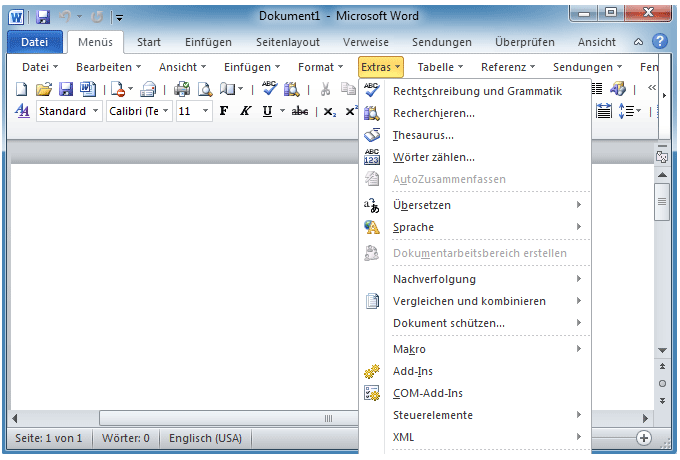
Task: Select Wörter zählen menu entry
Action: tap(475, 157)
